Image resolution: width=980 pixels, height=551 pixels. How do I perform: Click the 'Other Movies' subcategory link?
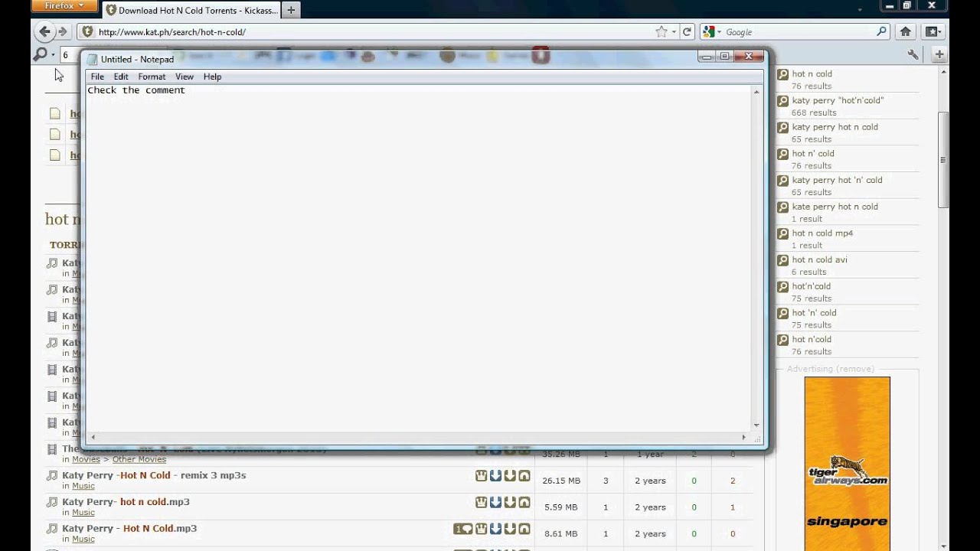[x=139, y=459]
